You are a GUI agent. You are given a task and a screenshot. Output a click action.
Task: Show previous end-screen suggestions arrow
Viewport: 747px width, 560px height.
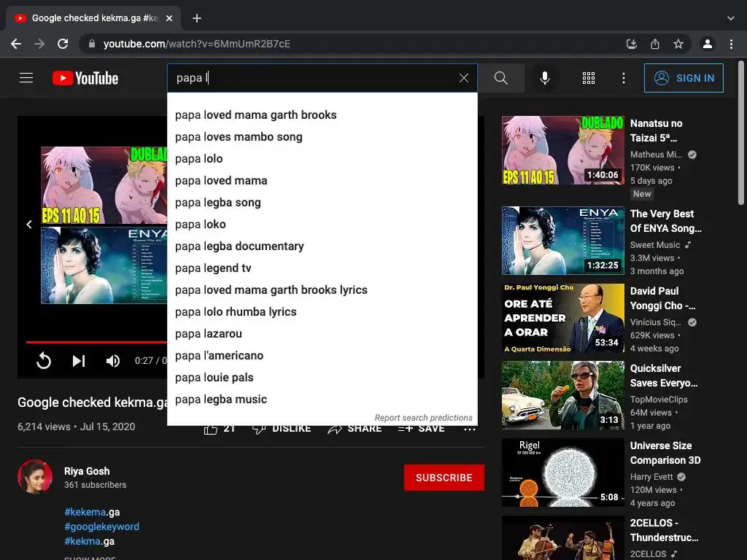tap(29, 225)
